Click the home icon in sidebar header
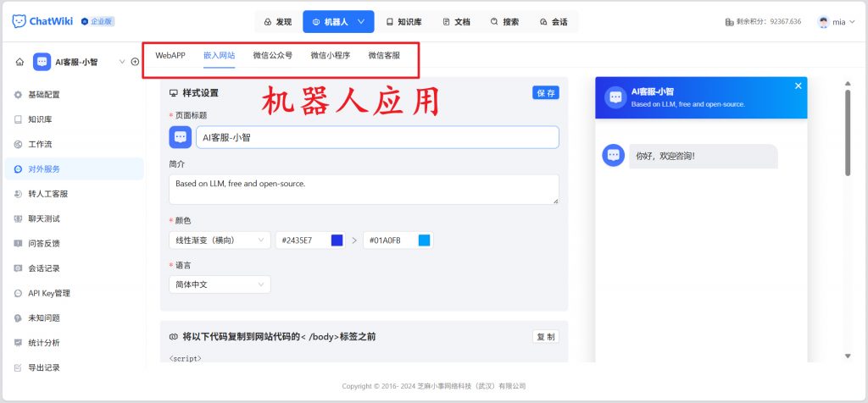The image size is (868, 403). (19, 62)
